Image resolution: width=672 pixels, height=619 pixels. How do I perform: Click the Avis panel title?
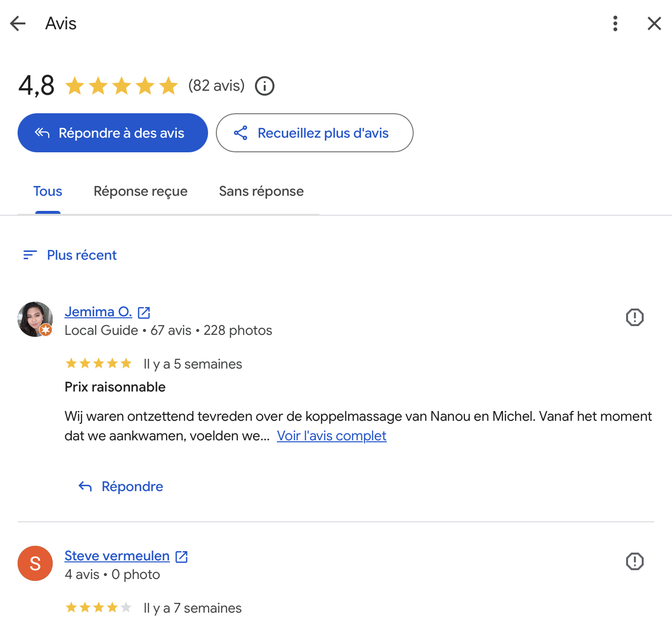(x=61, y=23)
